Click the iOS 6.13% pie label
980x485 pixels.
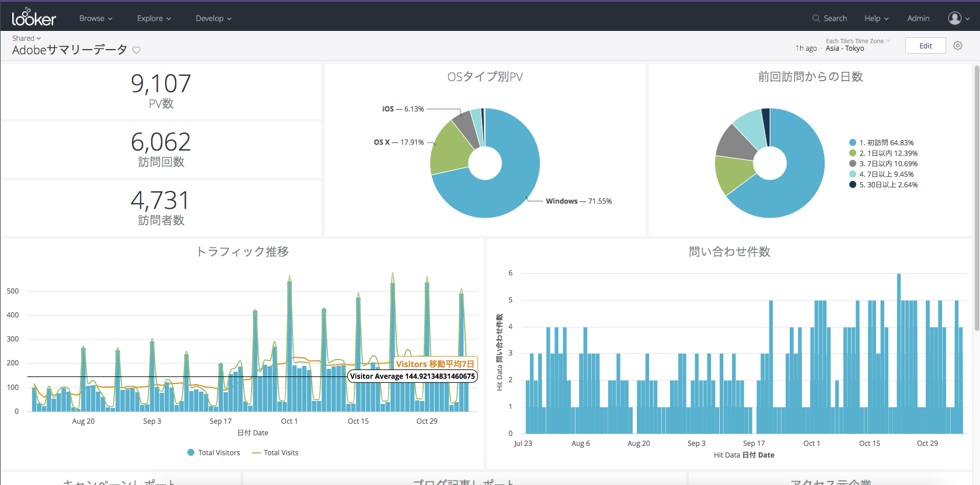[403, 109]
